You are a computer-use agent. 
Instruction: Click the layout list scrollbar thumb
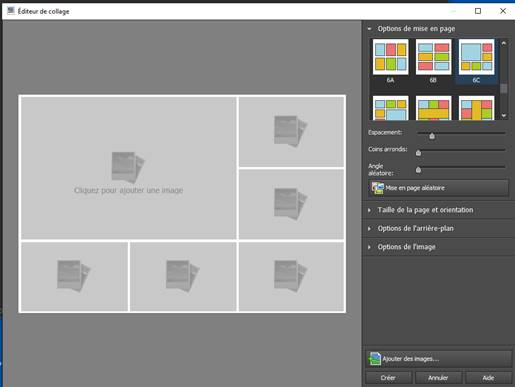(504, 88)
